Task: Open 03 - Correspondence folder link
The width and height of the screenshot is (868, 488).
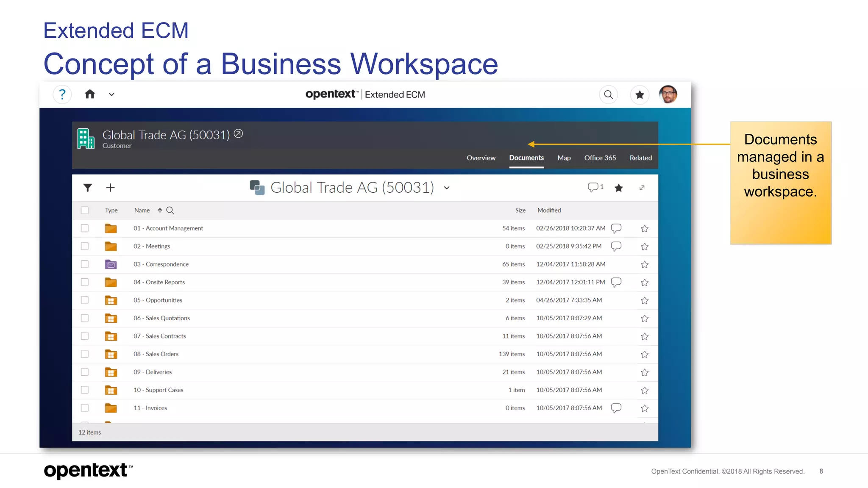Action: (x=161, y=264)
